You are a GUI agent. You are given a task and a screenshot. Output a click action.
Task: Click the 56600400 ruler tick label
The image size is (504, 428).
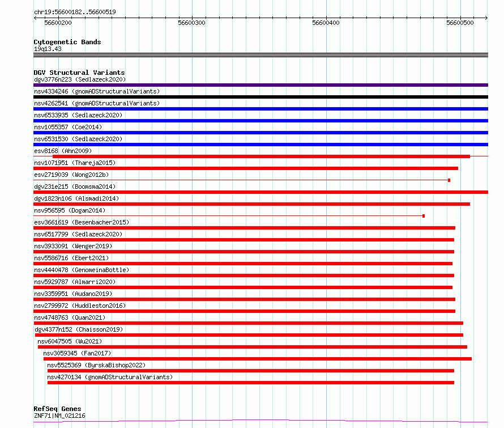326,23
